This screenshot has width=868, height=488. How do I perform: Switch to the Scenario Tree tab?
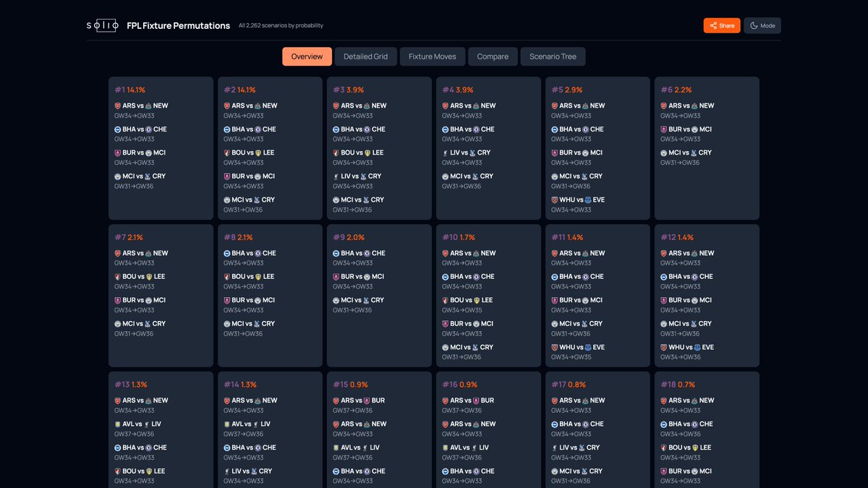coord(553,56)
